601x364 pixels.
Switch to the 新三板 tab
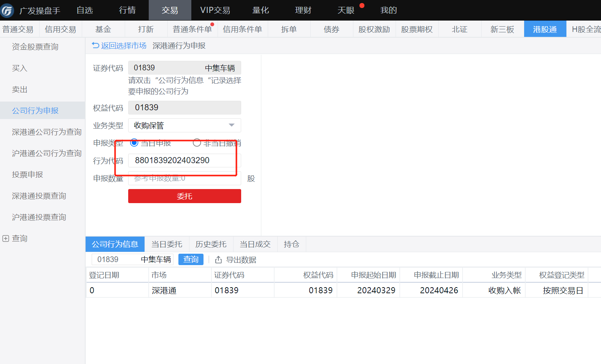(x=502, y=29)
